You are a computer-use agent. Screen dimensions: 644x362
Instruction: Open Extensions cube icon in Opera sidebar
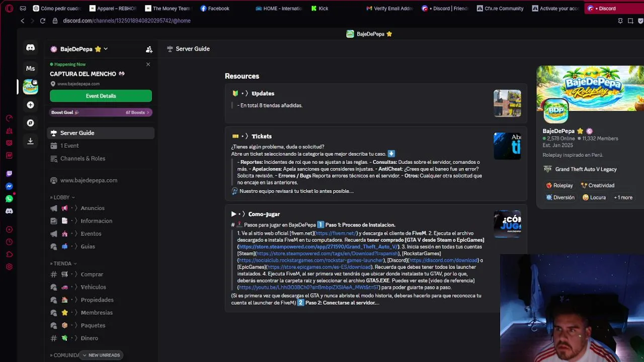9,254
